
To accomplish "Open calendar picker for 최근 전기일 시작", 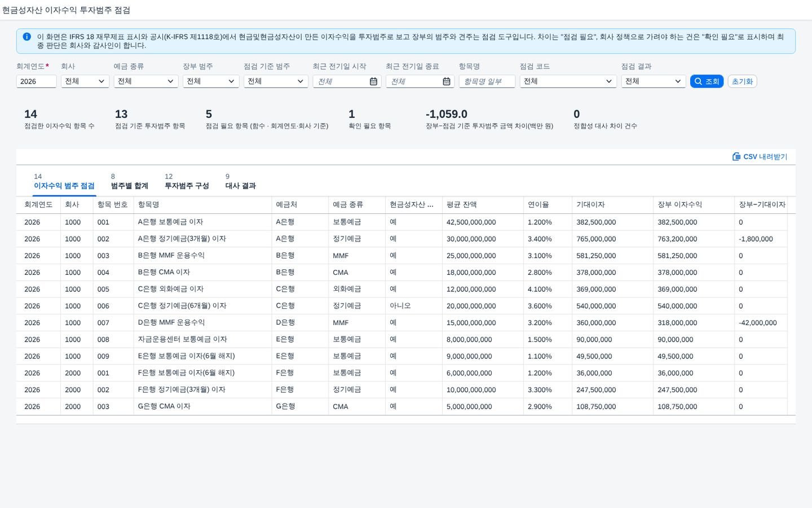I will pyautogui.click(x=373, y=81).
